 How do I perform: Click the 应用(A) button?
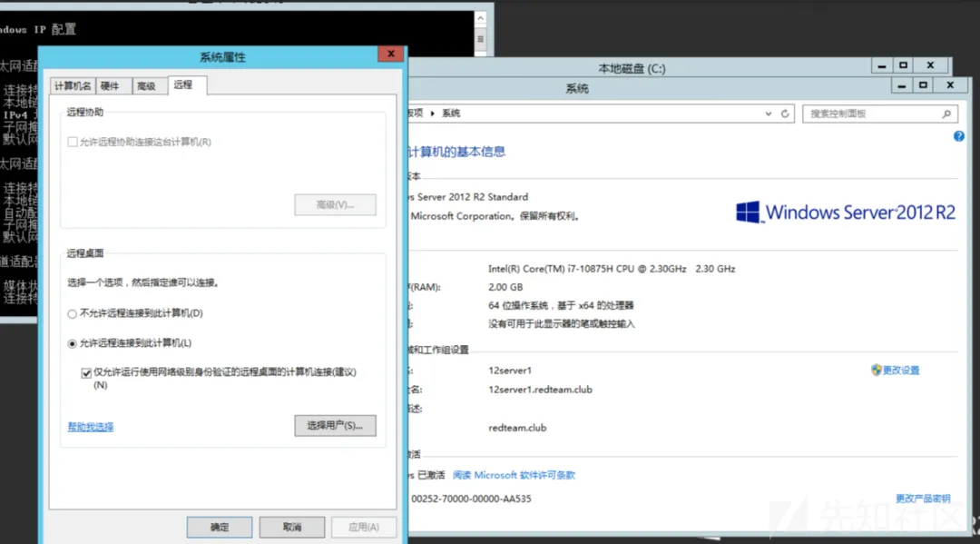tap(364, 527)
